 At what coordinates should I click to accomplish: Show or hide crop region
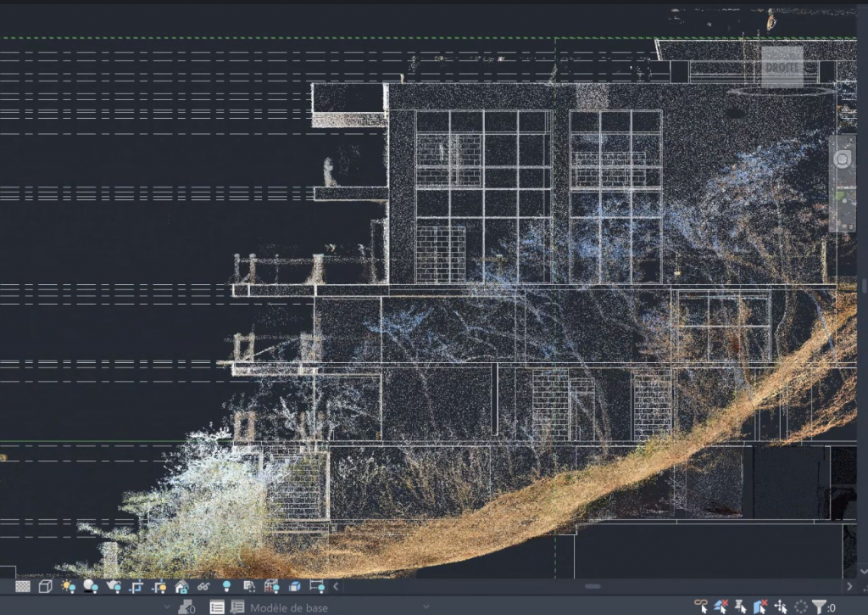point(159,586)
